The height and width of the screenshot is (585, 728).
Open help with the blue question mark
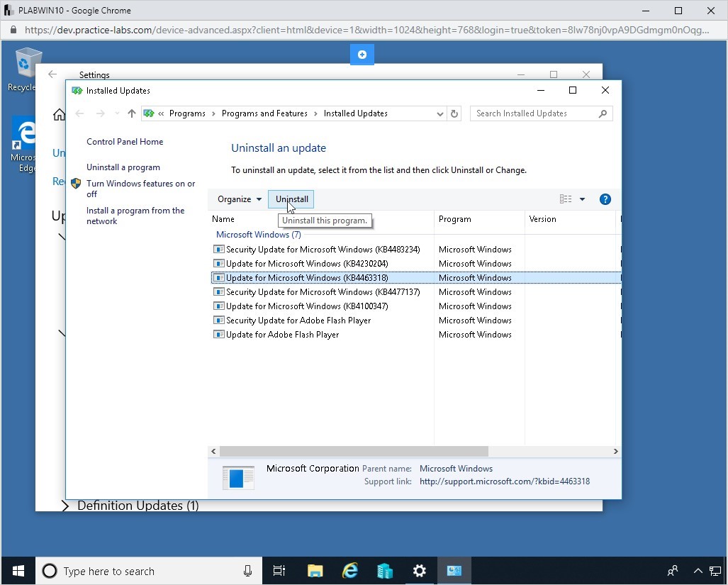(x=605, y=199)
